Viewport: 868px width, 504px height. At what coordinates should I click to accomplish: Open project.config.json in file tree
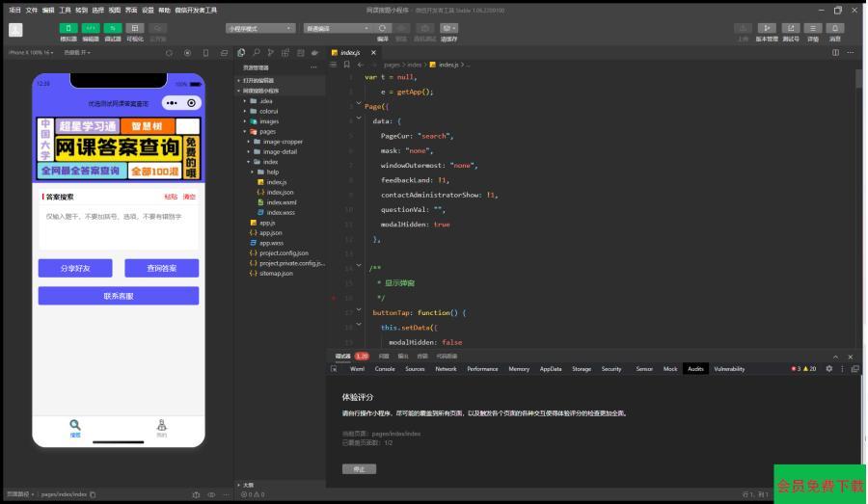[x=282, y=252]
